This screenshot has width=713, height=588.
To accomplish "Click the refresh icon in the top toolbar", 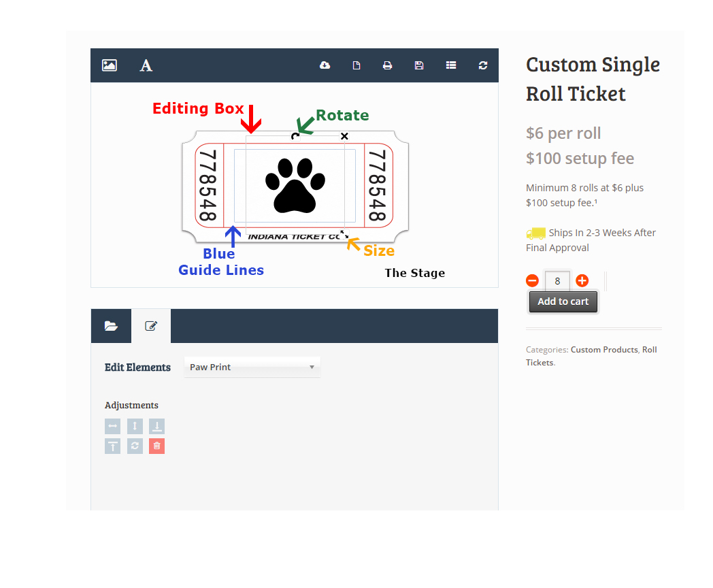I will coord(483,65).
